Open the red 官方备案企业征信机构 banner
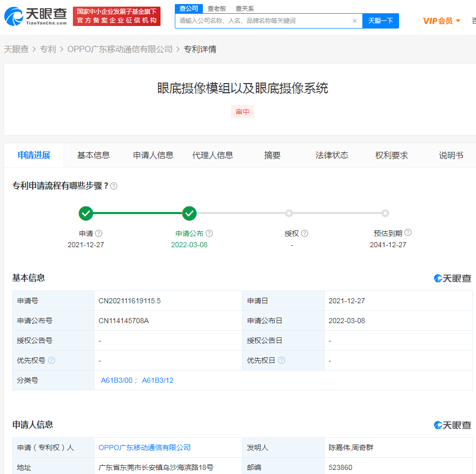 click(117, 16)
